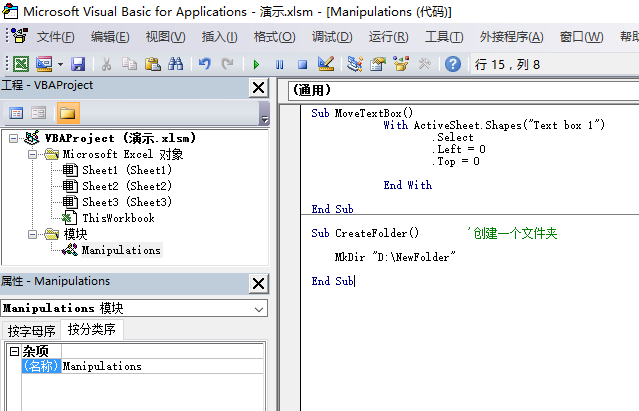Collapse the 模块 folder
Screen dimensions: 639x411
(x=33, y=234)
